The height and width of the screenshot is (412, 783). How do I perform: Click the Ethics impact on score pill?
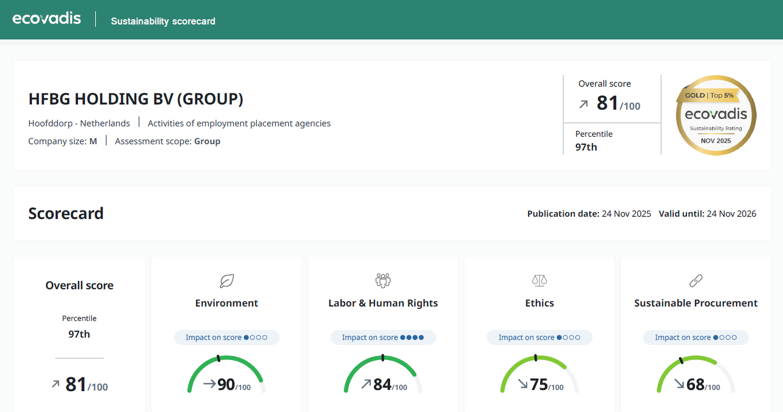540,338
